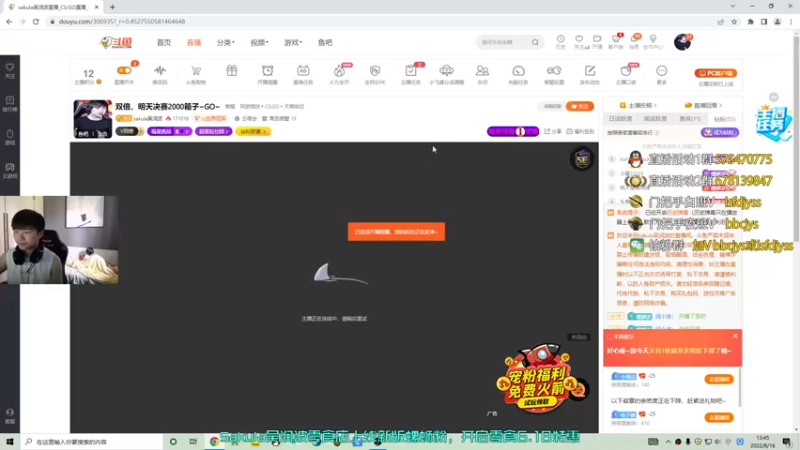The image size is (800, 450).
Task: Open the Douyu logo home link
Action: (x=116, y=42)
